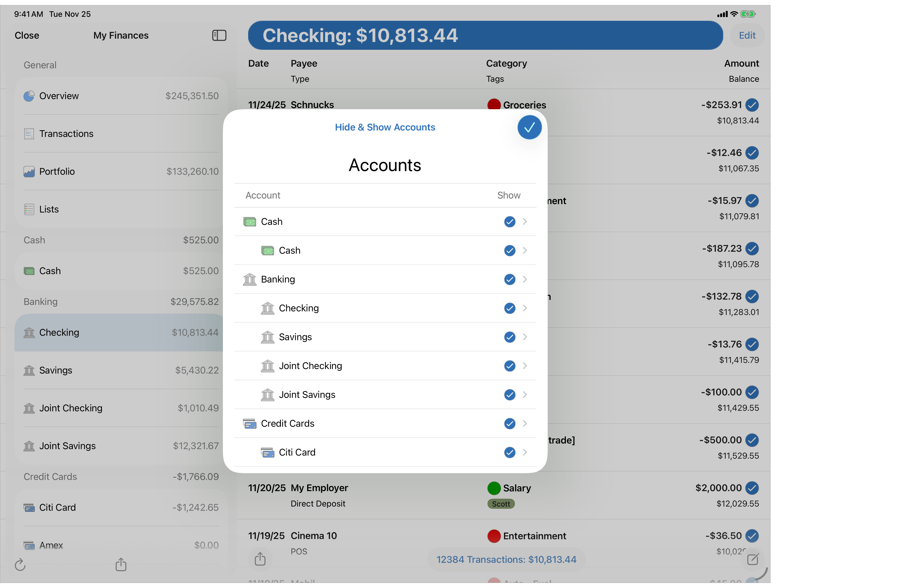Screen dimensions: 924x588
Task: Open the Hide & Show Accounts link
Action: pos(384,127)
